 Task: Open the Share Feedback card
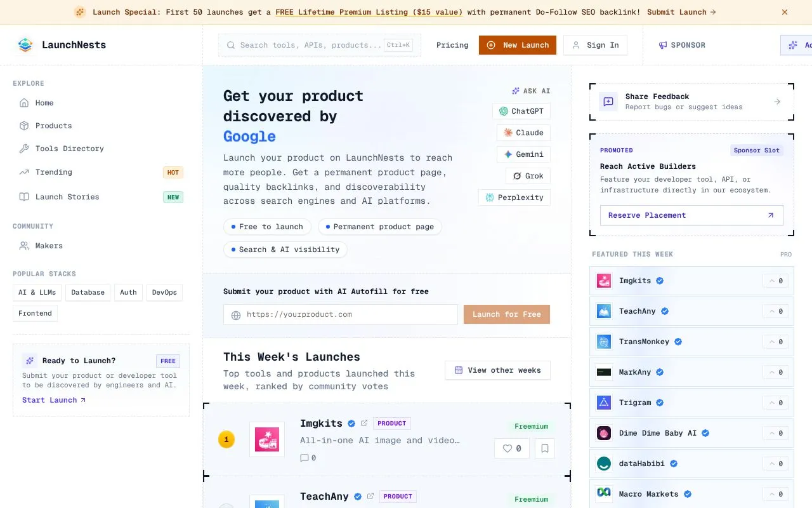[691, 102]
